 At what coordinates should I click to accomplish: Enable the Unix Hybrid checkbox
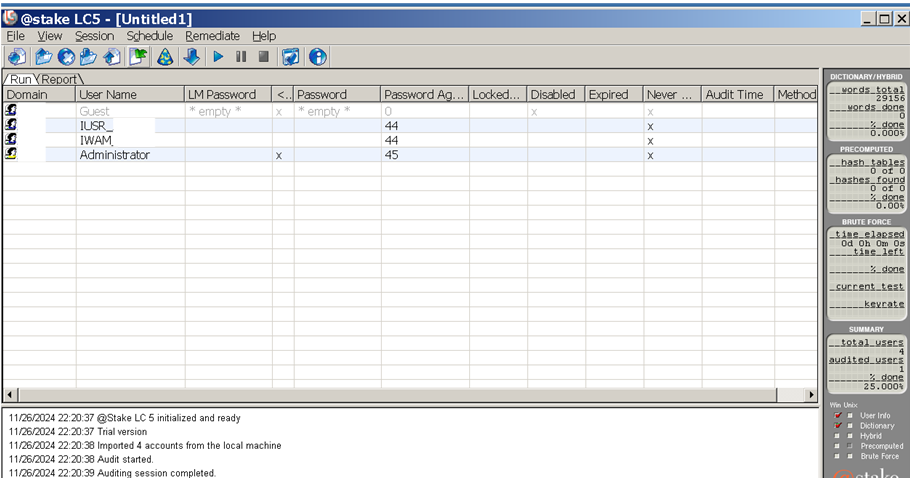(x=850, y=436)
